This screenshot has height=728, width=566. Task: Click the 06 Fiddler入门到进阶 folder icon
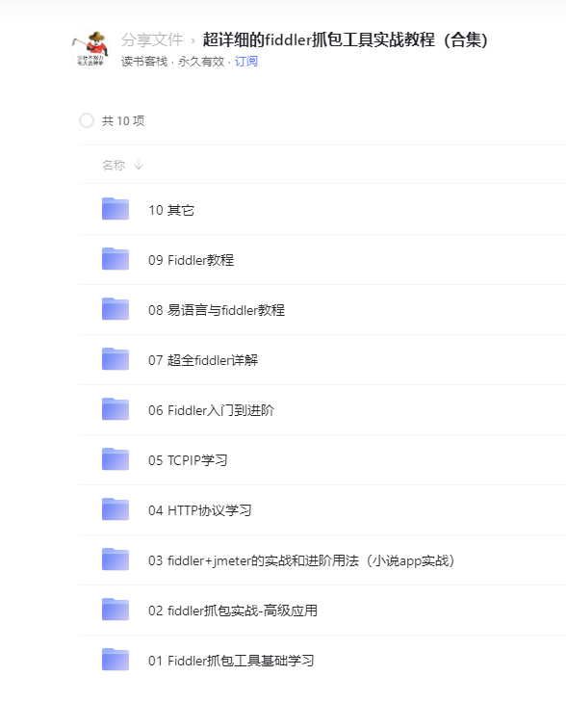[116, 409]
